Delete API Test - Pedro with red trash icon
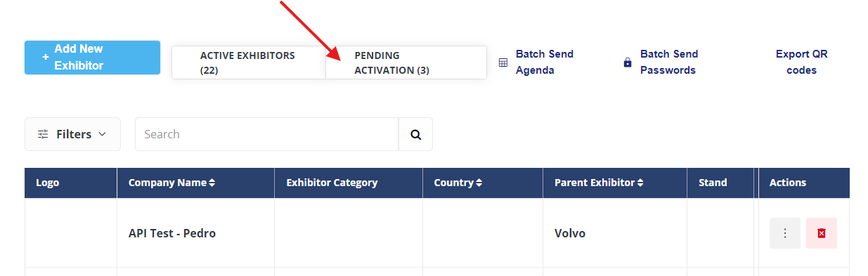Screen dimensions: 868x276 [822, 233]
